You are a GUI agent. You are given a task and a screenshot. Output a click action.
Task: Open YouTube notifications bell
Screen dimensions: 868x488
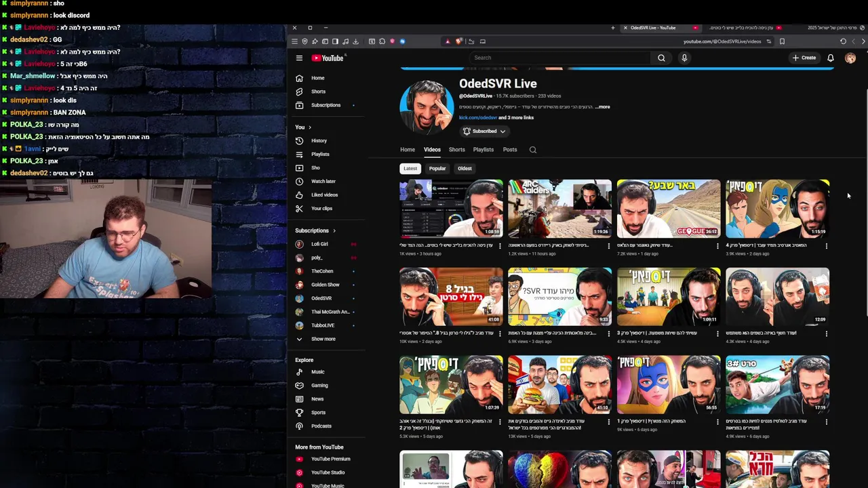click(830, 58)
